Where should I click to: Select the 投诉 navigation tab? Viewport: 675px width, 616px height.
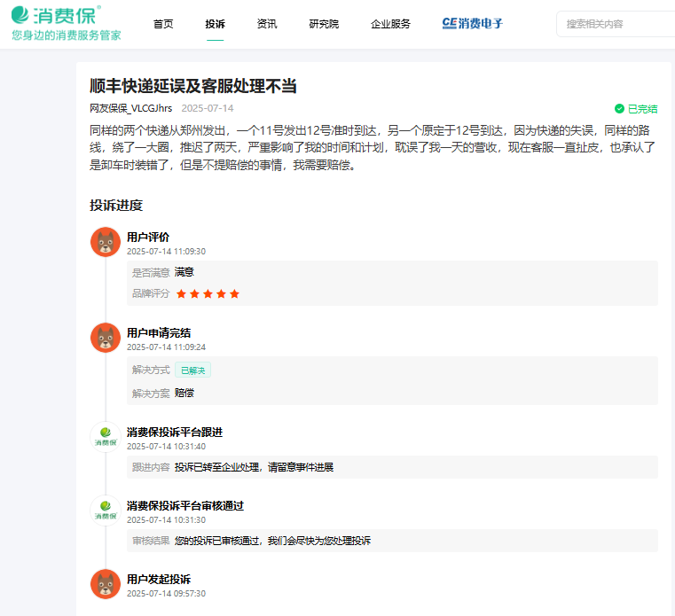click(x=215, y=24)
